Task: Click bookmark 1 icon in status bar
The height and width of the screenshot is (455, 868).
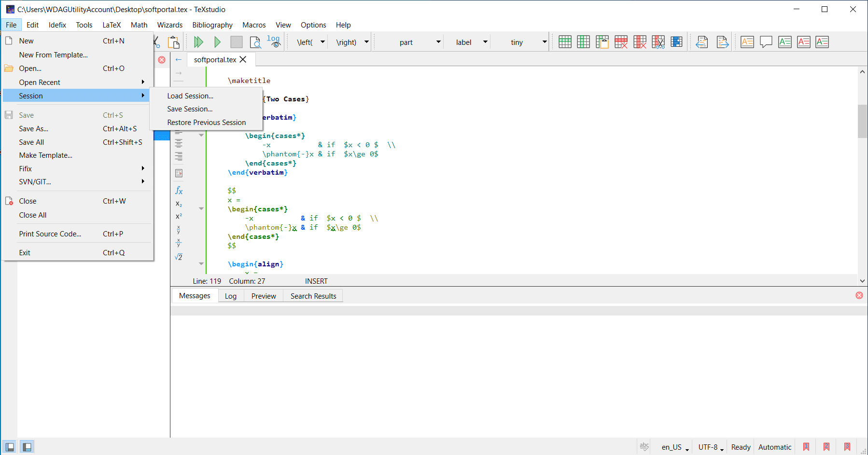Action: (806, 447)
